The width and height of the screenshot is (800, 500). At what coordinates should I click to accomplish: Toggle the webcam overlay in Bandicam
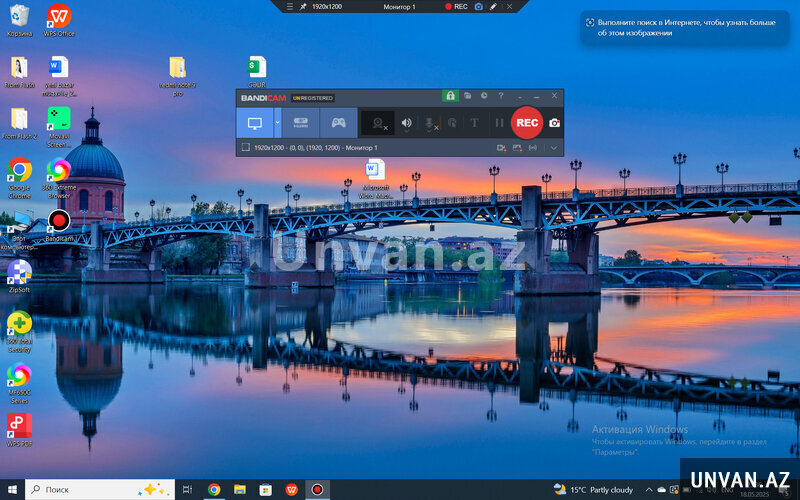tap(378, 123)
